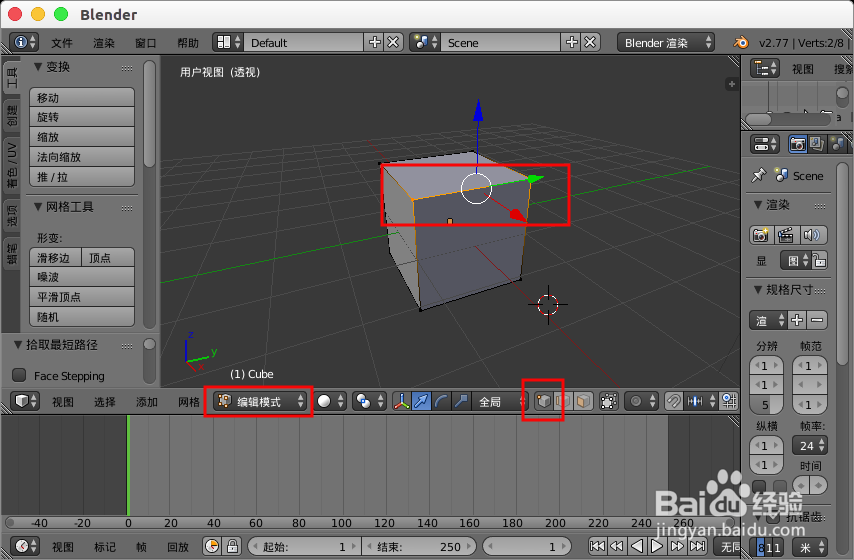The width and height of the screenshot is (854, 560).
Task: Click the 移动 button
Action: 82,98
